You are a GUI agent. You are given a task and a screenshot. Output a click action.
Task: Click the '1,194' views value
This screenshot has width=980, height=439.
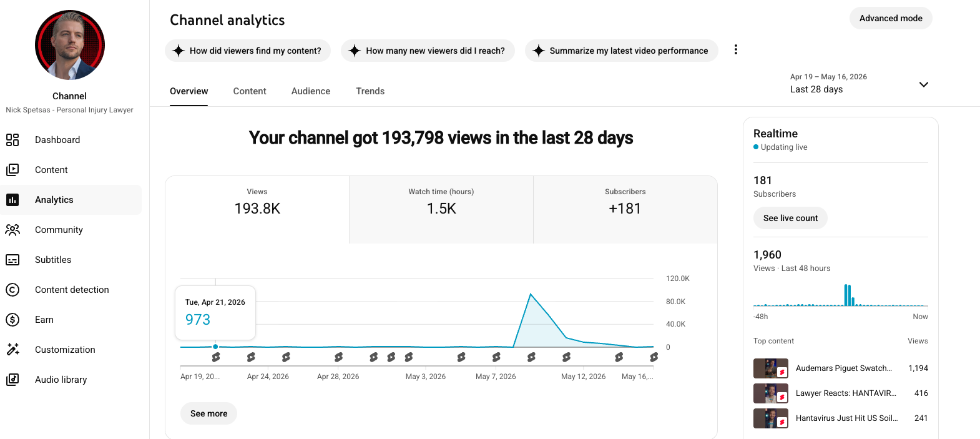point(918,368)
